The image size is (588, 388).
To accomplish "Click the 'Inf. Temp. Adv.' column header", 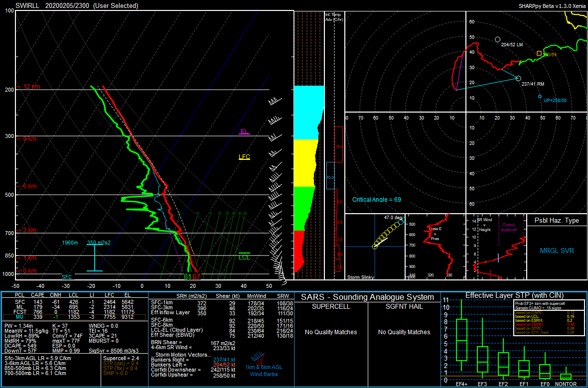I will pos(334,17).
